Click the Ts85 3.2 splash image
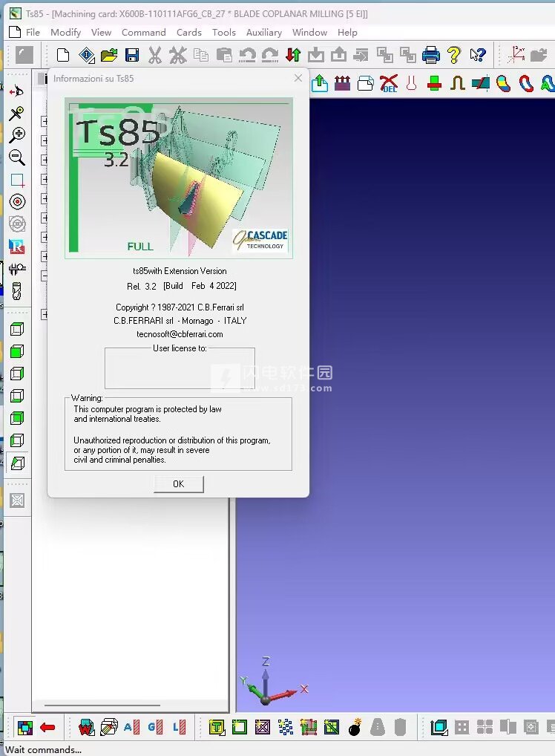 (179, 178)
